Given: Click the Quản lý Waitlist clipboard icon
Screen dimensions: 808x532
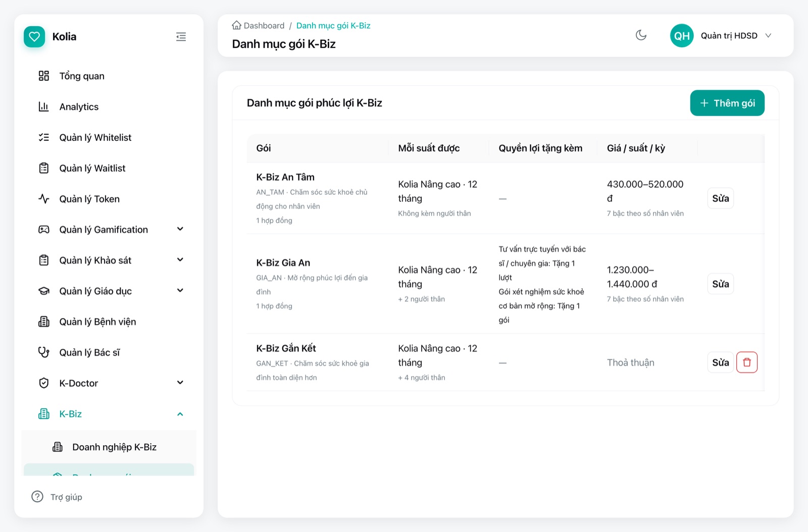Looking at the screenshot, I should point(44,168).
